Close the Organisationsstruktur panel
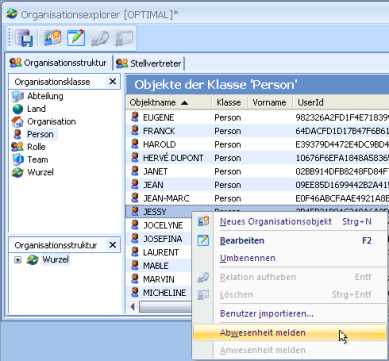 point(113,245)
